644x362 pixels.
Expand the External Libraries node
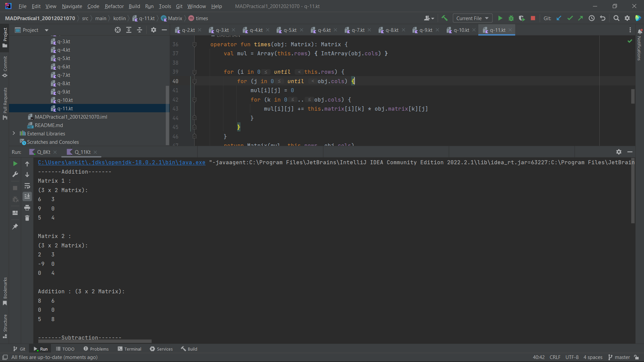(x=14, y=133)
